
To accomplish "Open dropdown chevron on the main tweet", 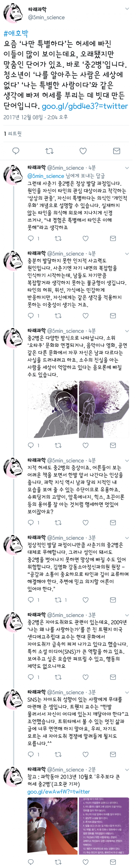I will [127, 9].
